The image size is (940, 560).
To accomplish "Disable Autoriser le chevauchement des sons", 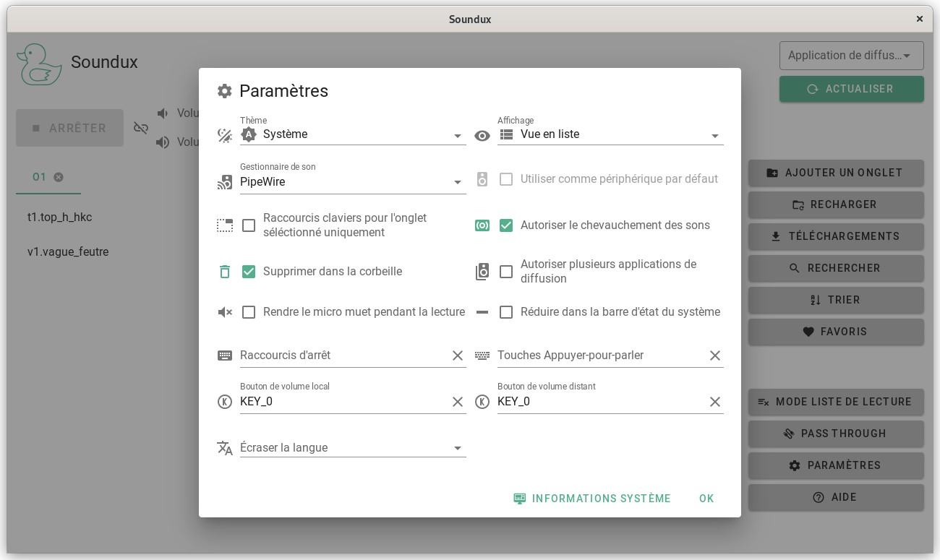I will [x=506, y=225].
